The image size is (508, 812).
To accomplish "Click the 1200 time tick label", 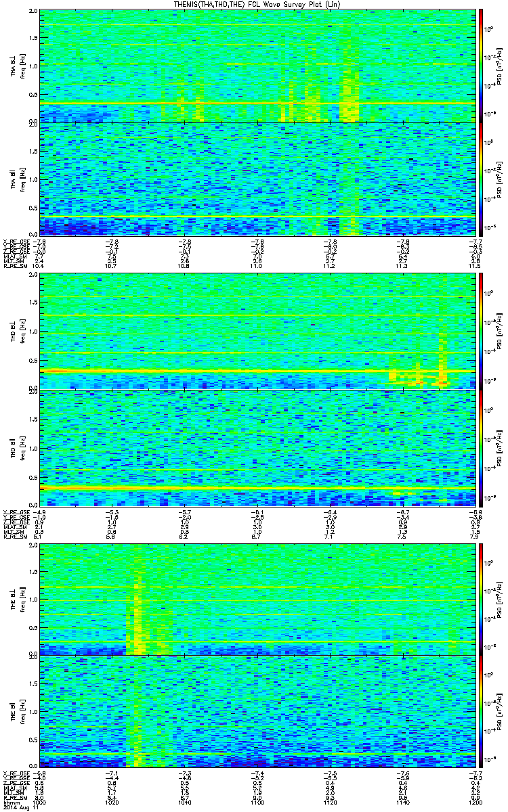I will tap(474, 803).
